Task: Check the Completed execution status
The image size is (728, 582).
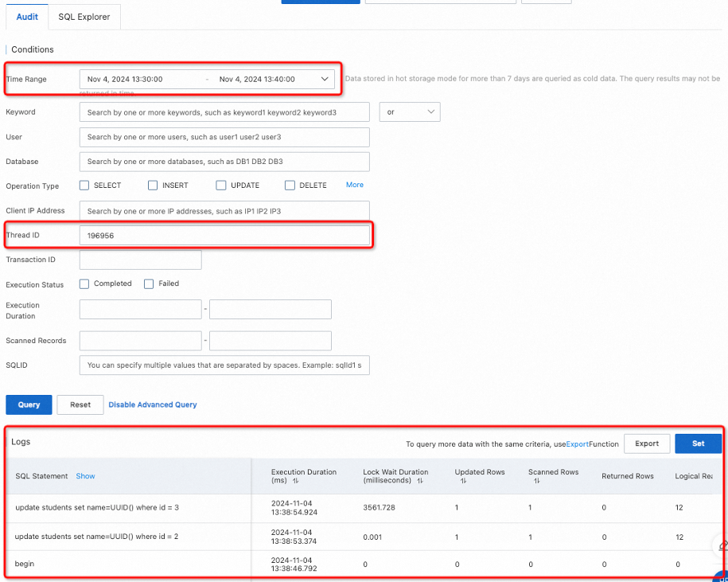Action: pos(84,283)
